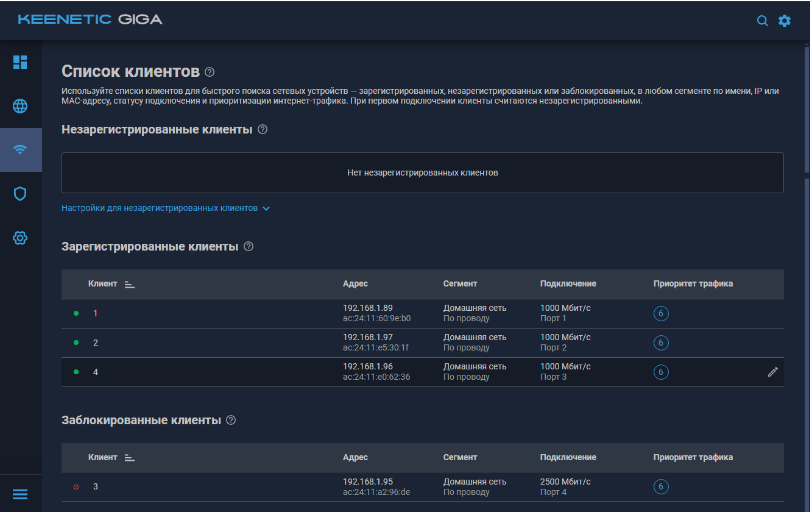Click traffic priority 6 badge for client 2
Viewport: 812px width, 512px height.
pyautogui.click(x=661, y=343)
